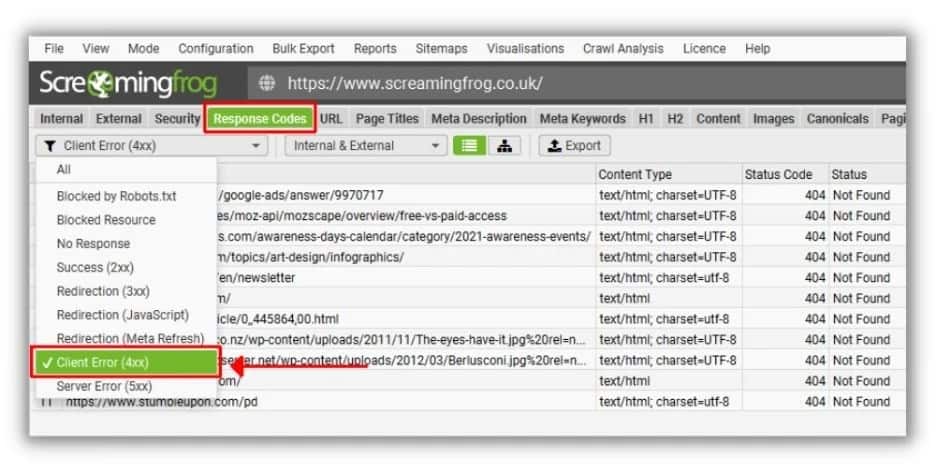Click the globe icon beside the URL
This screenshot has width=936, height=472.
tap(267, 83)
